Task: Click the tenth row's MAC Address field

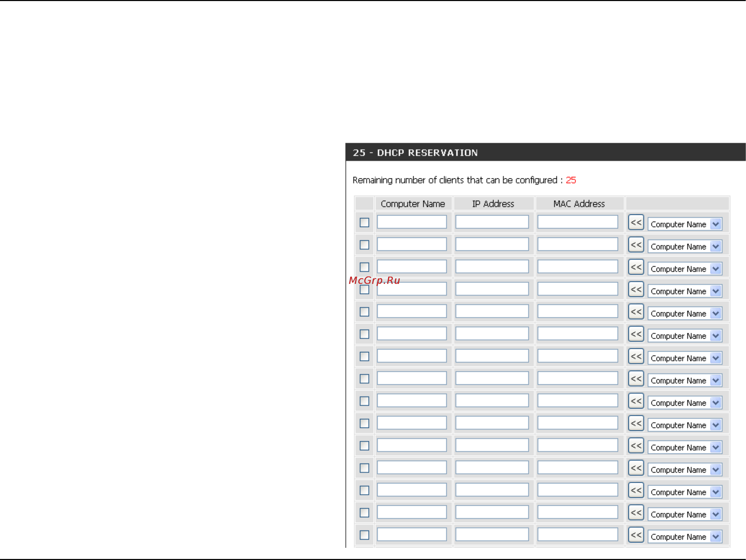Action: (x=578, y=423)
